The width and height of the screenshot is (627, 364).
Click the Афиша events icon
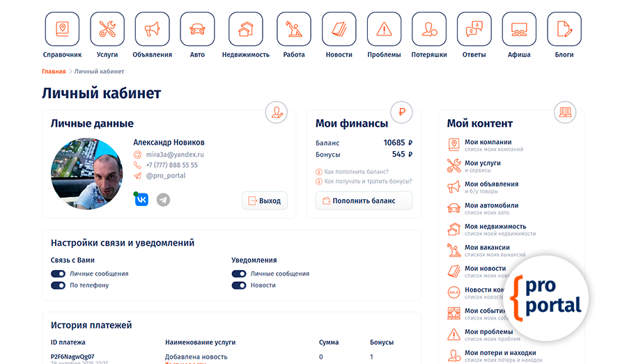519,29
